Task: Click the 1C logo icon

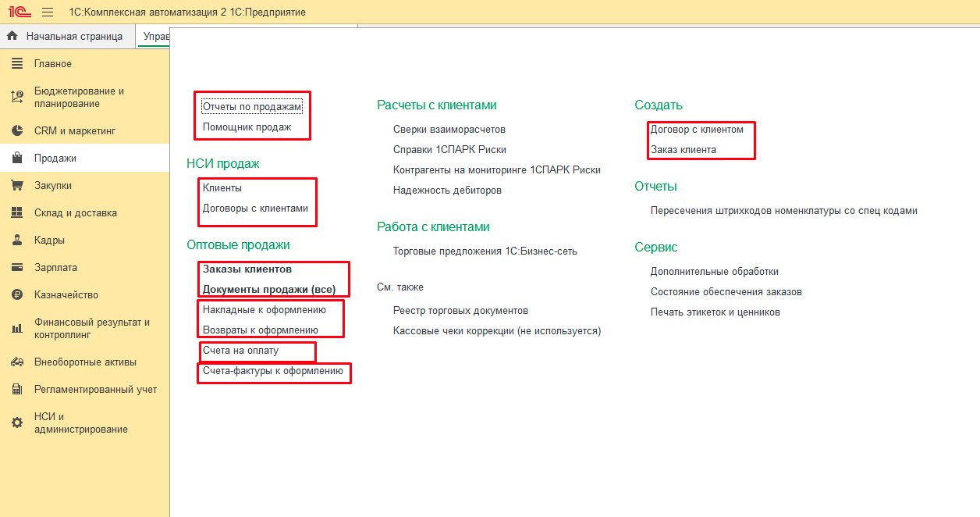Action: click(19, 12)
